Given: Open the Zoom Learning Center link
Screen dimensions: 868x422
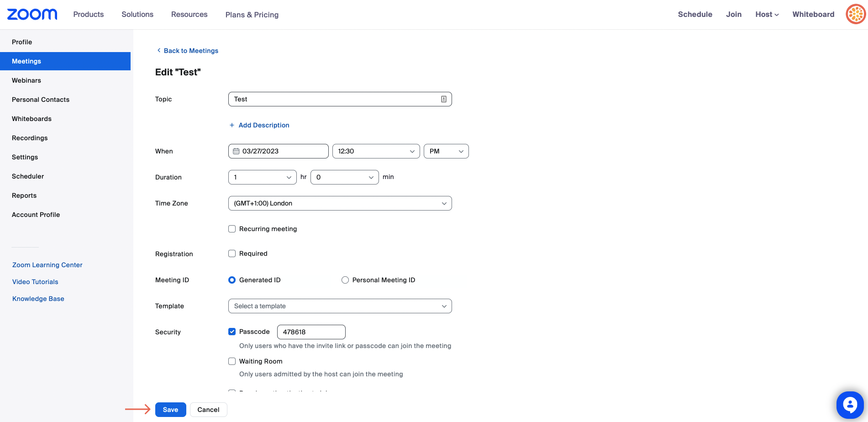Looking at the screenshot, I should [47, 265].
